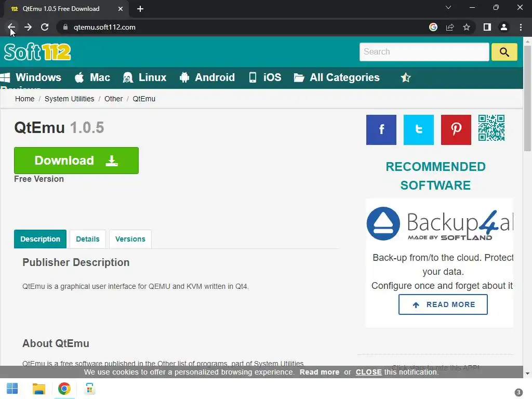The height and width of the screenshot is (399, 532).
Task: Open a new browser tab
Action: pos(140,9)
